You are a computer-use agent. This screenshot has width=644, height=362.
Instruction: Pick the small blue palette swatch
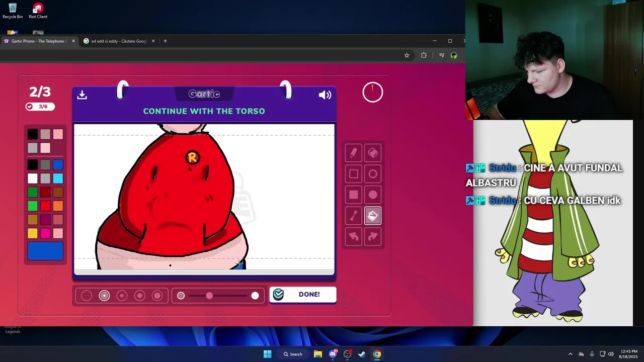(x=58, y=164)
